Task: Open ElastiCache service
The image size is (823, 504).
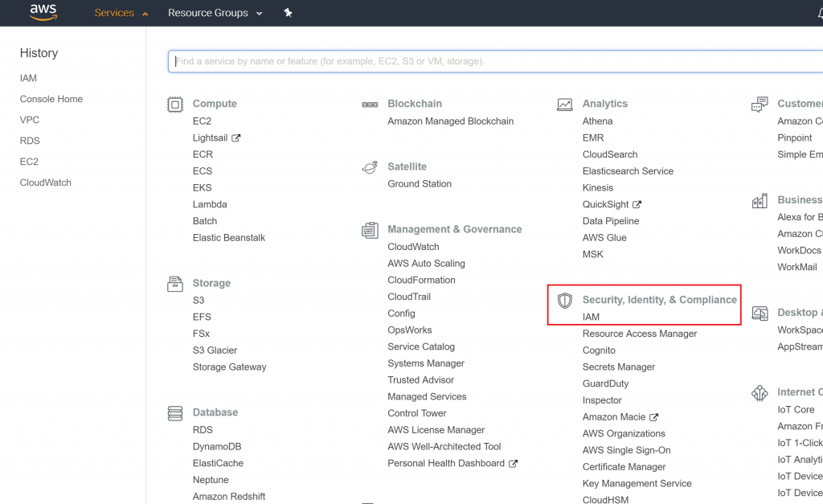Action: (218, 463)
